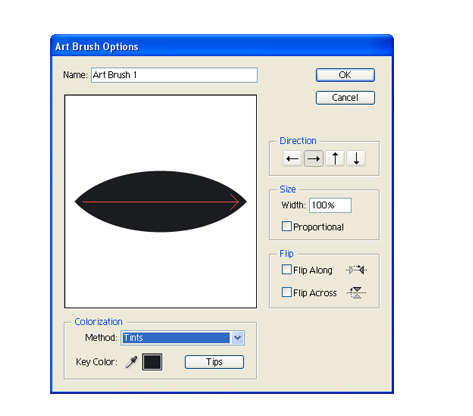Click OK to confirm brush options
The image size is (473, 416).
(345, 75)
